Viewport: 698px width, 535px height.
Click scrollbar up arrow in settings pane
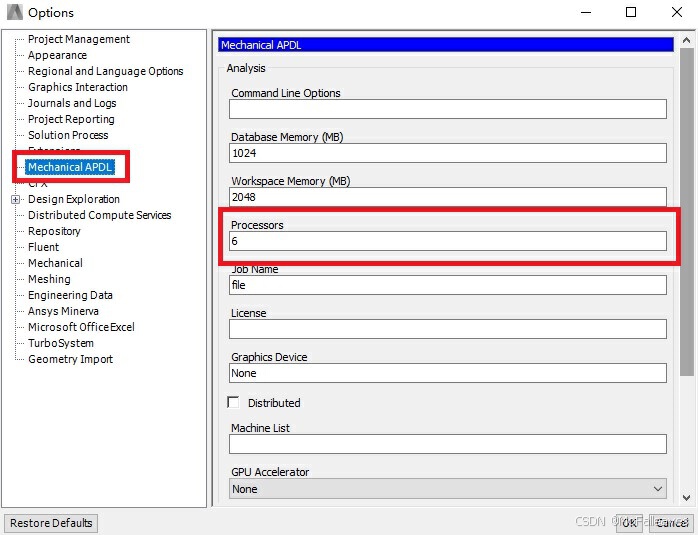tap(686, 41)
